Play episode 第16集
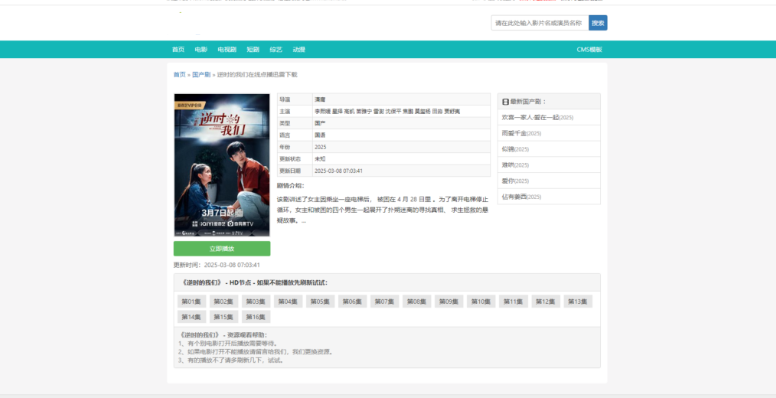This screenshot has width=776, height=398. [x=256, y=317]
